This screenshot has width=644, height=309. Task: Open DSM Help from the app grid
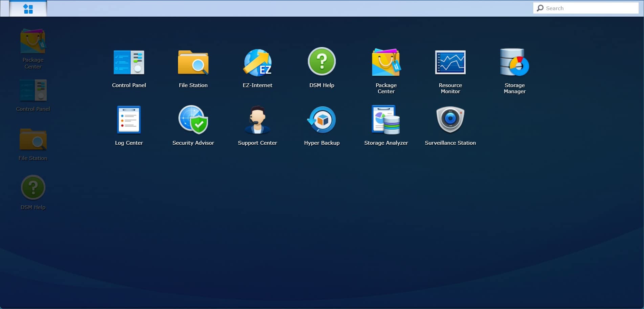[x=321, y=62]
